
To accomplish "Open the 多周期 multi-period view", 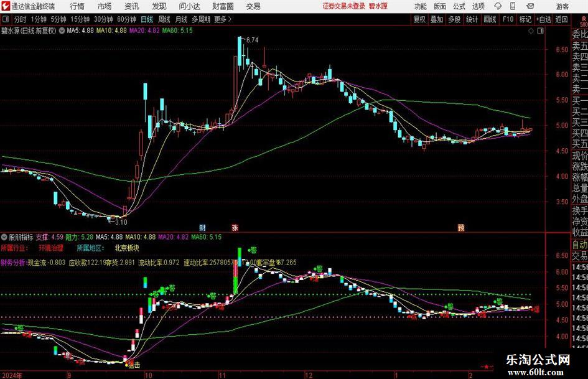I will [x=201, y=19].
